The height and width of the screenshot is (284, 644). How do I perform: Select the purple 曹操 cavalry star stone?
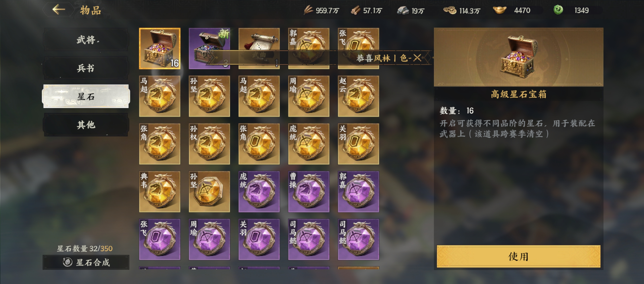pos(309,192)
